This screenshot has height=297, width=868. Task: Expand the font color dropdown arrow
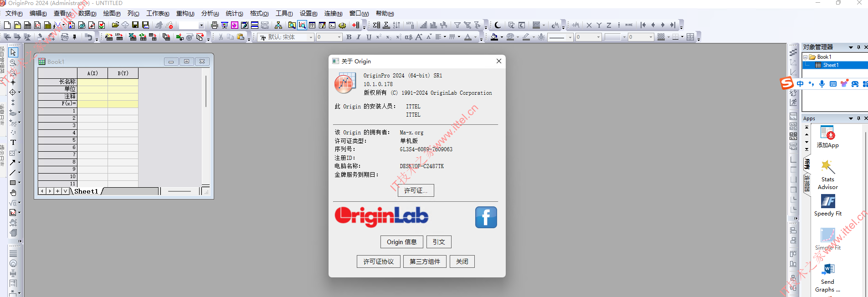pyautogui.click(x=475, y=37)
